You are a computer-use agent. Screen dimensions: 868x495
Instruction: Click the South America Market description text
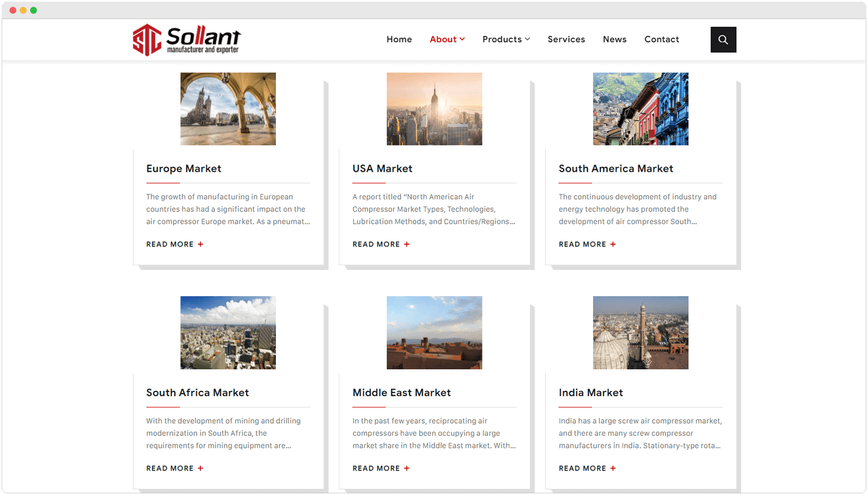[638, 209]
